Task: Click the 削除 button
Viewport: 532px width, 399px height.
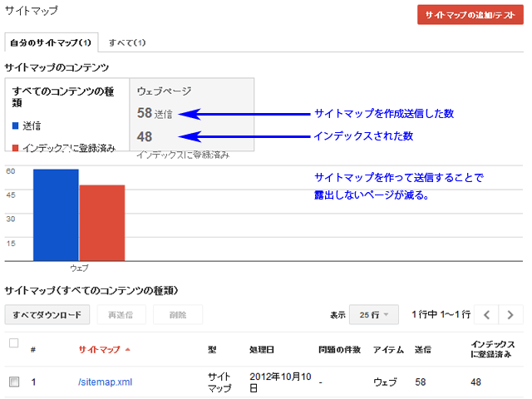Action: tap(178, 315)
